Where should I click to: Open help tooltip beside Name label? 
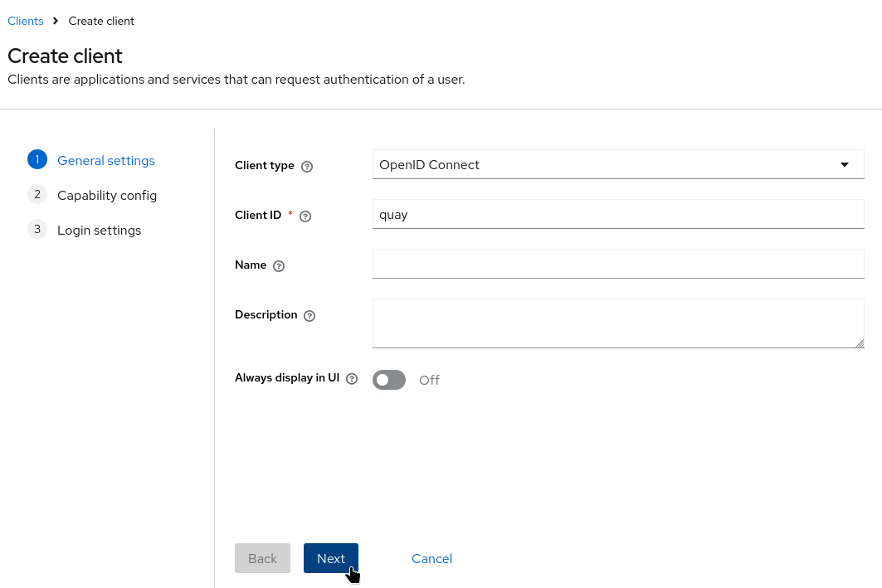[x=279, y=266]
